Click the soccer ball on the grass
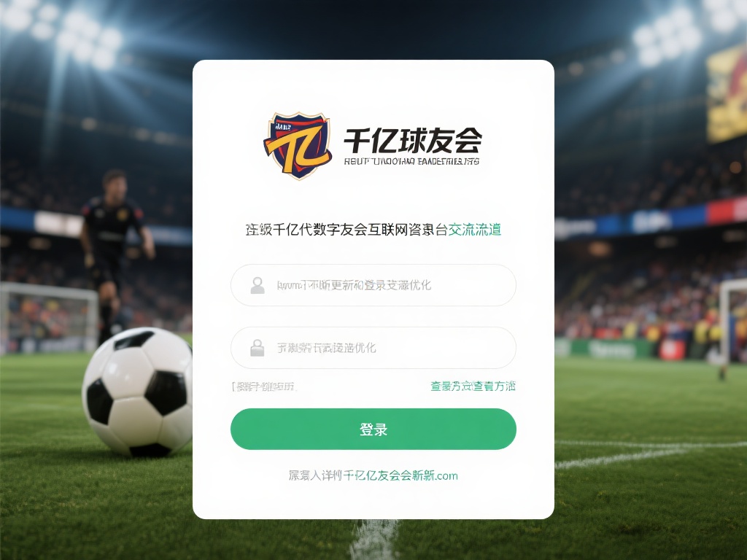 coord(138,392)
